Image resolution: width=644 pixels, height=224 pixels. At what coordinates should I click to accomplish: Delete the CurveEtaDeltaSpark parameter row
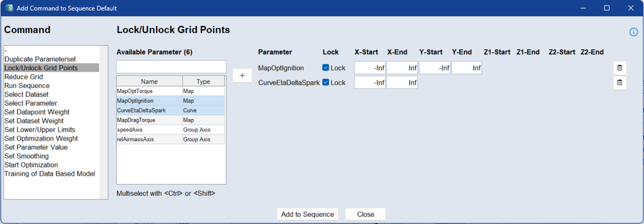click(619, 82)
